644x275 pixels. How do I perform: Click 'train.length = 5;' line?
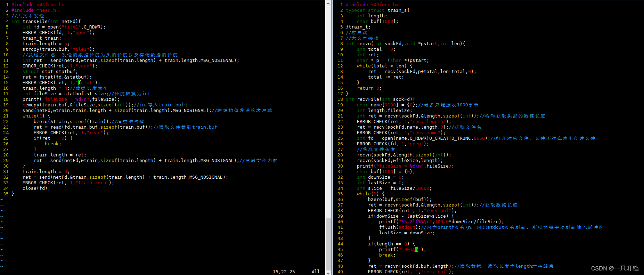pyautogui.click(x=46, y=44)
